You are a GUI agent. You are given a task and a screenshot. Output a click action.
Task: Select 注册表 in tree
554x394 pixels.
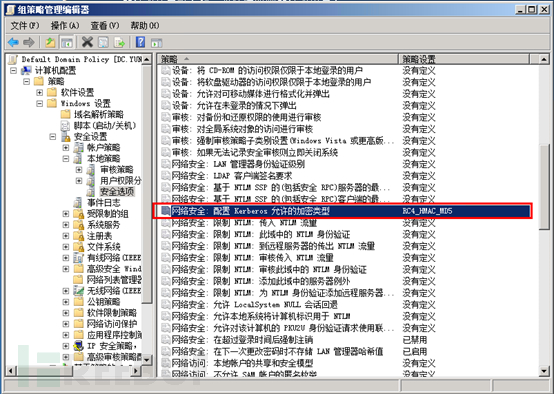[99, 236]
